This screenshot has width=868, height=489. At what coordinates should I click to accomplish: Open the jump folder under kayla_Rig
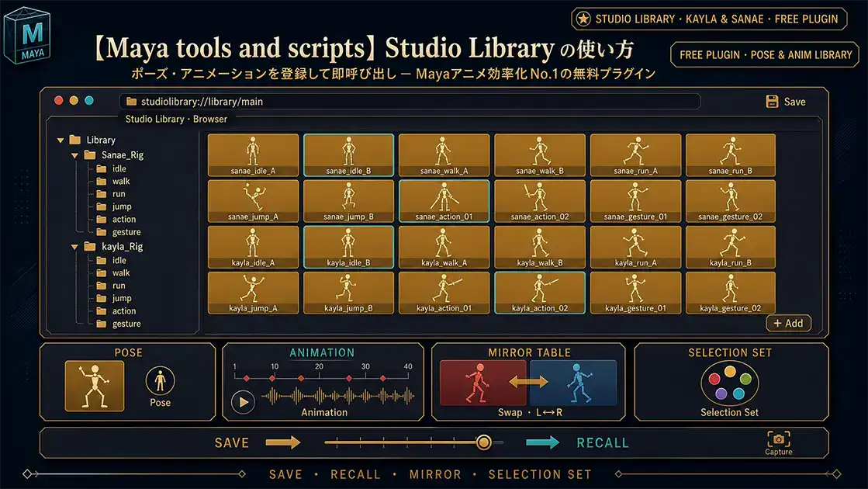pos(114,299)
